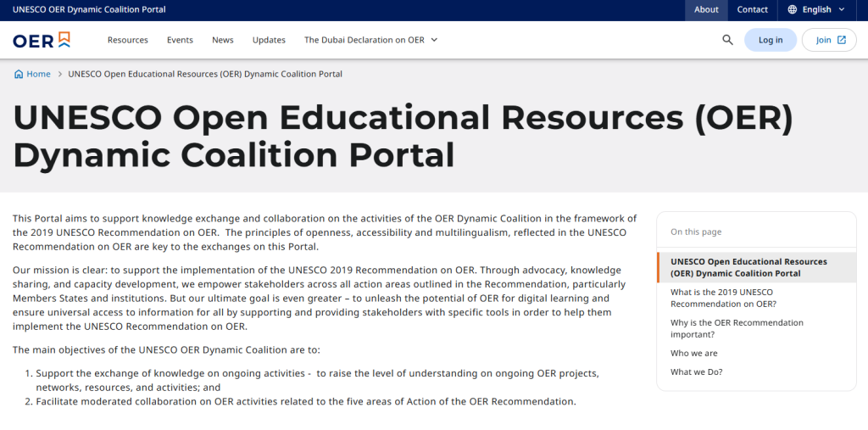Click the breadcrumb separator chevron

pos(59,74)
